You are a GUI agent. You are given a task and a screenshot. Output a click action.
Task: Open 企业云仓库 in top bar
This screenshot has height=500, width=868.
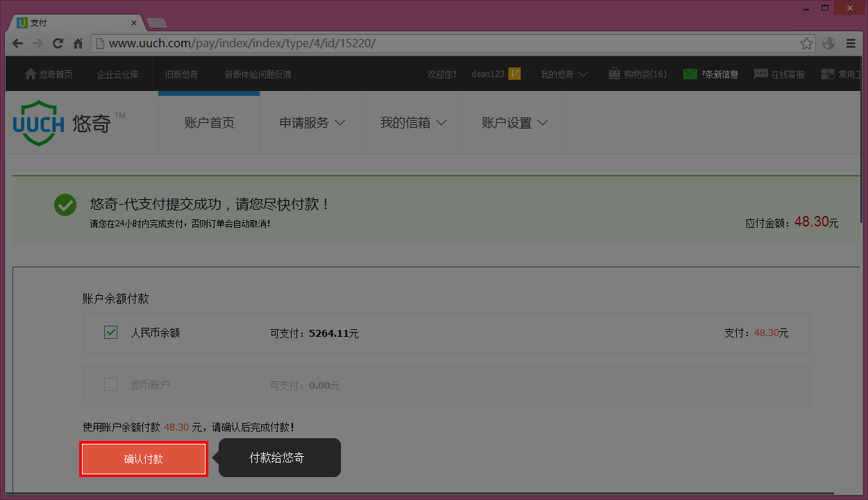click(x=117, y=74)
